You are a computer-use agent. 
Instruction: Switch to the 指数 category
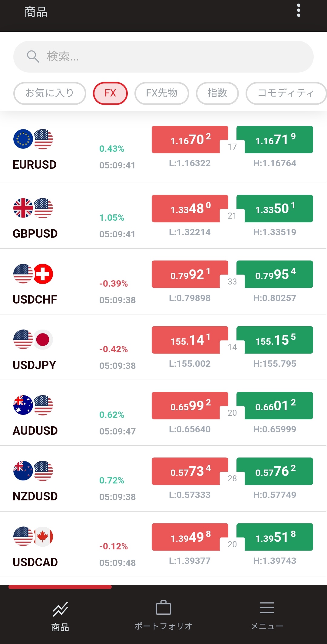point(217,93)
